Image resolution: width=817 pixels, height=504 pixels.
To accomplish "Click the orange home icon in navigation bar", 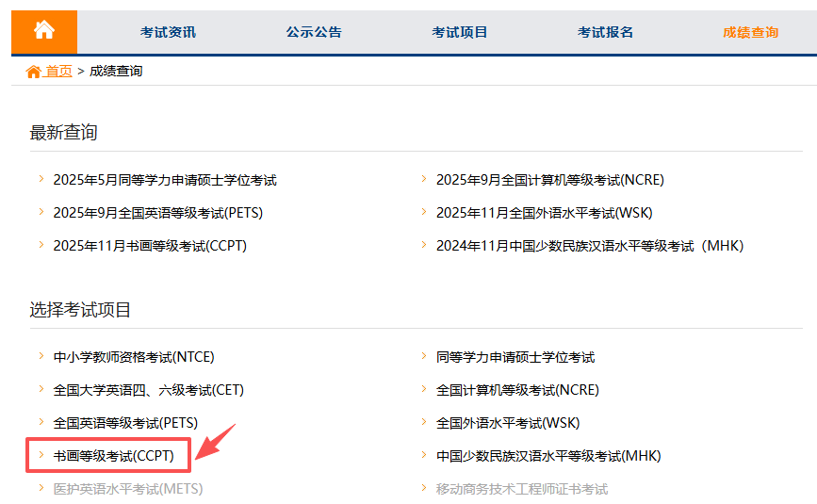I will [x=44, y=30].
